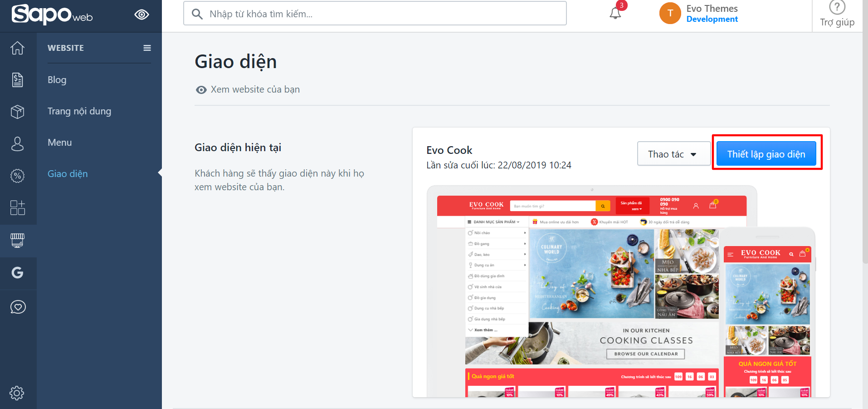Screen dimensions: 868x409
Task: Open settings gear icon in sidebar
Action: [x=17, y=393]
